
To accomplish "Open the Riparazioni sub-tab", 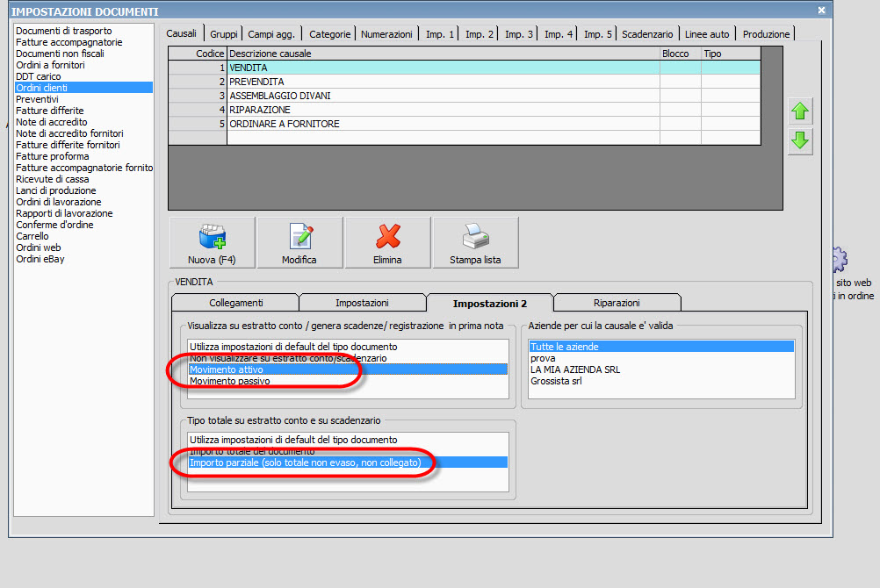I will pos(617,303).
